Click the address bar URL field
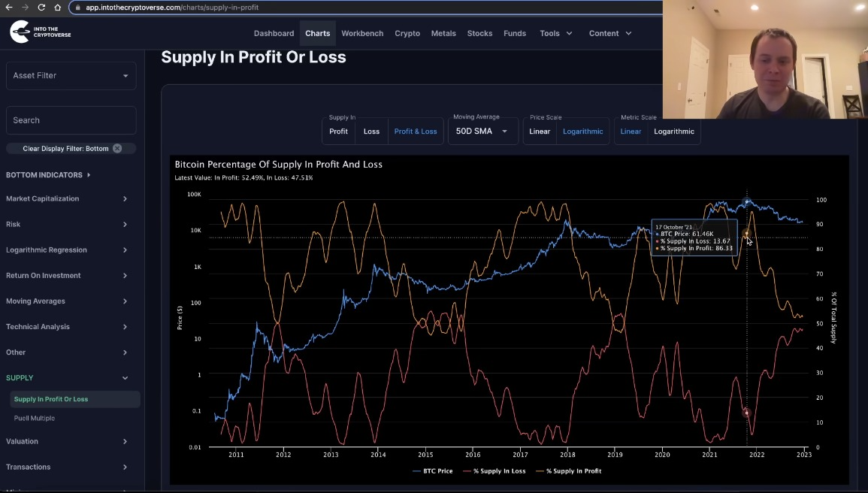868x493 pixels. pos(365,8)
